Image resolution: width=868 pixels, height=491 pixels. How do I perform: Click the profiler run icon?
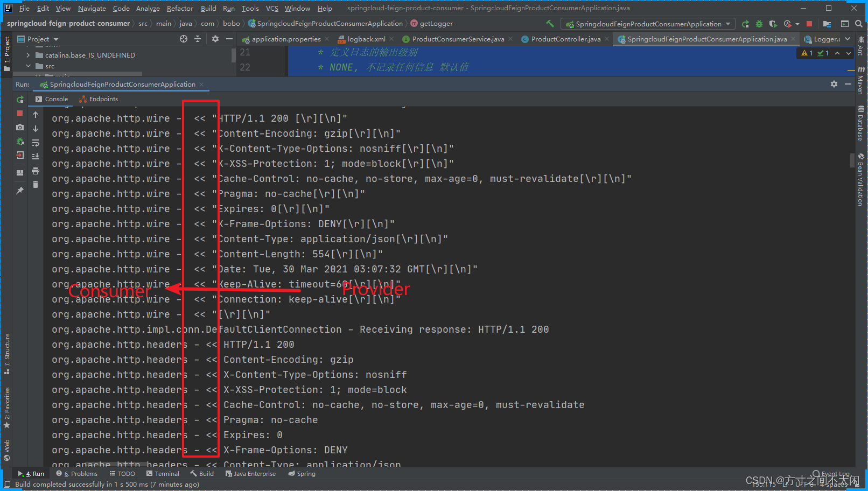coord(788,24)
